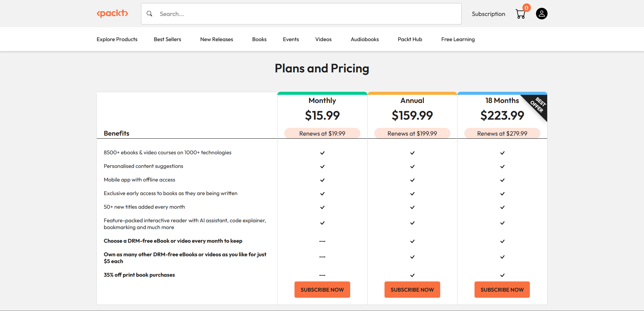Image resolution: width=644 pixels, height=311 pixels.
Task: Click the cart item count badge
Action: point(526,8)
